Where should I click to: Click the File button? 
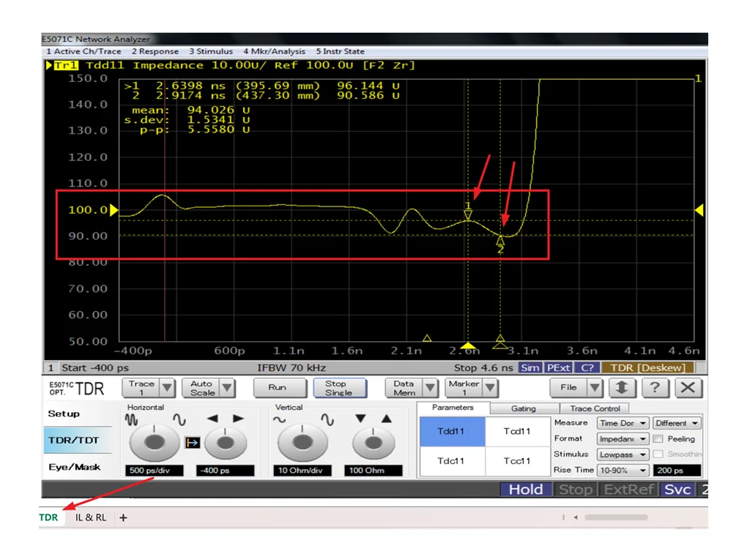point(568,387)
